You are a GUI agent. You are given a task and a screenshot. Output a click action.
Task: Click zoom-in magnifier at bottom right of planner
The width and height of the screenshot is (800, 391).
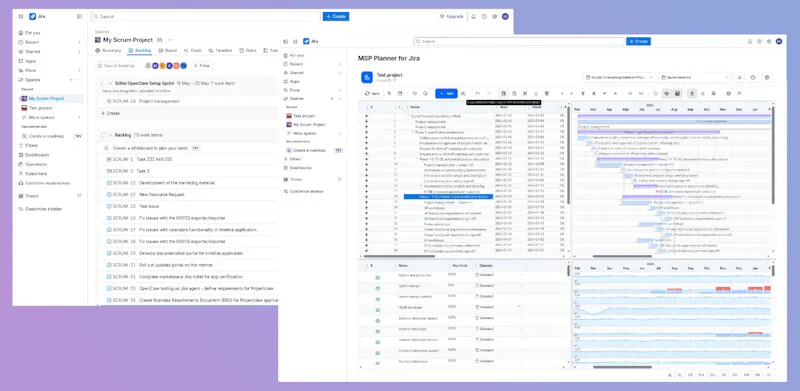coord(669,375)
